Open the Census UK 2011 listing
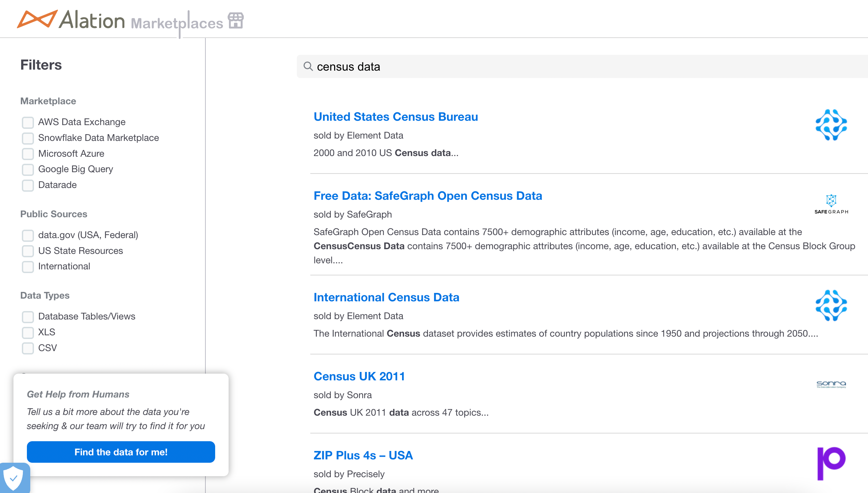The height and width of the screenshot is (493, 868). [359, 376]
